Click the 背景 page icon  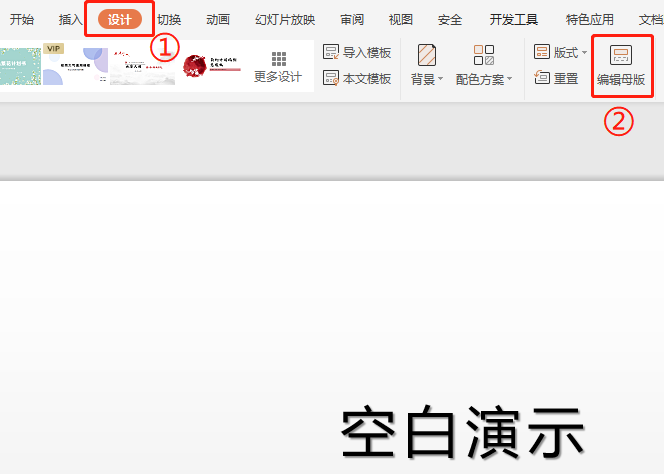tap(427, 55)
